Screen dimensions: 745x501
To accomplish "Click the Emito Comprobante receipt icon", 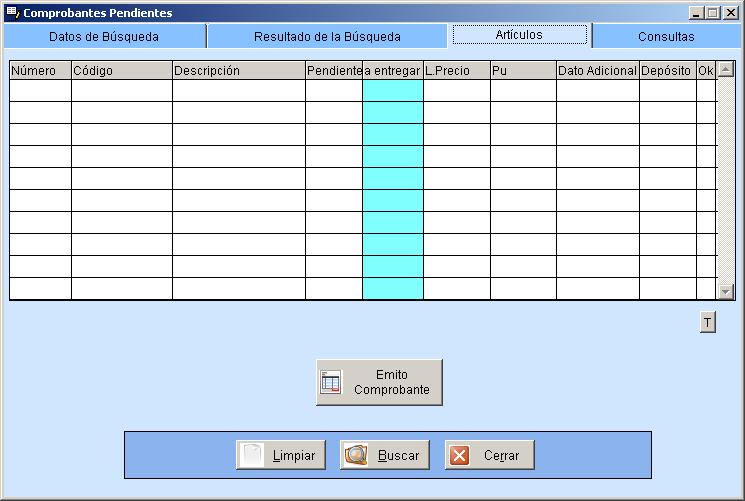I will [x=331, y=382].
